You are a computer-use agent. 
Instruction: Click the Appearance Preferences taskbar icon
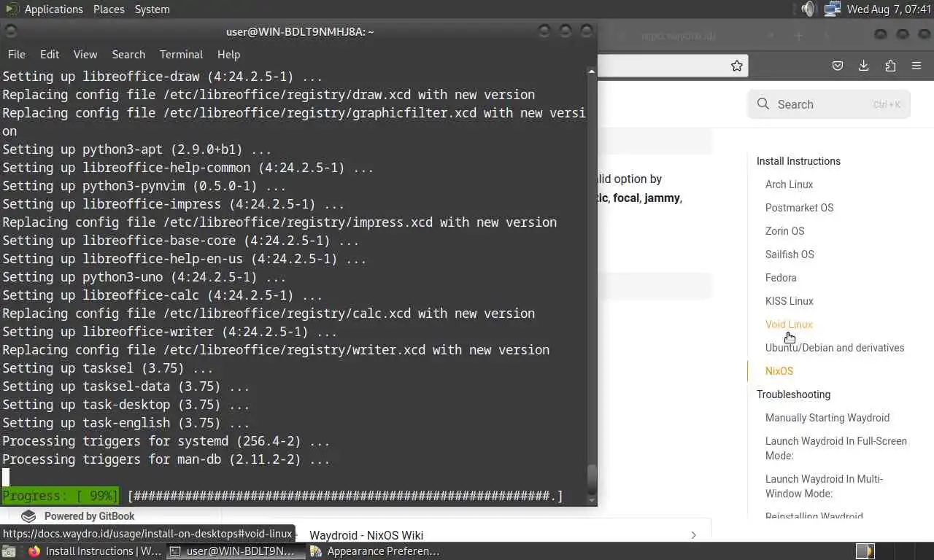click(x=316, y=551)
